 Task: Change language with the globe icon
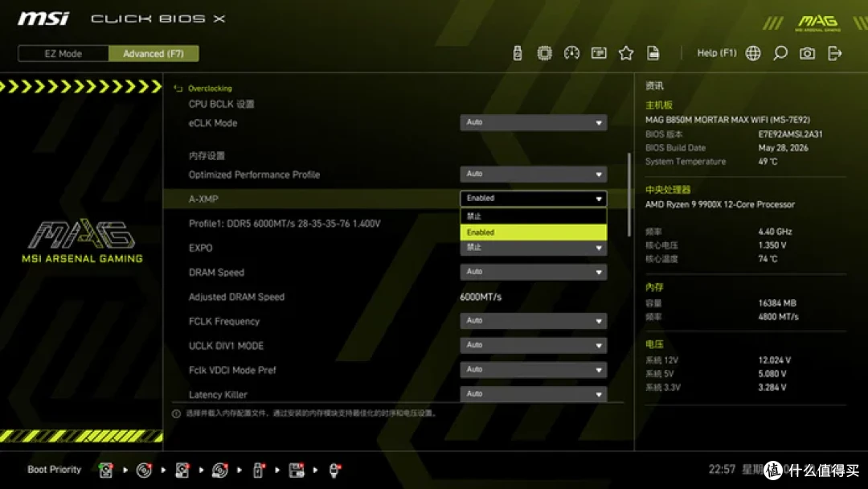[x=753, y=53]
